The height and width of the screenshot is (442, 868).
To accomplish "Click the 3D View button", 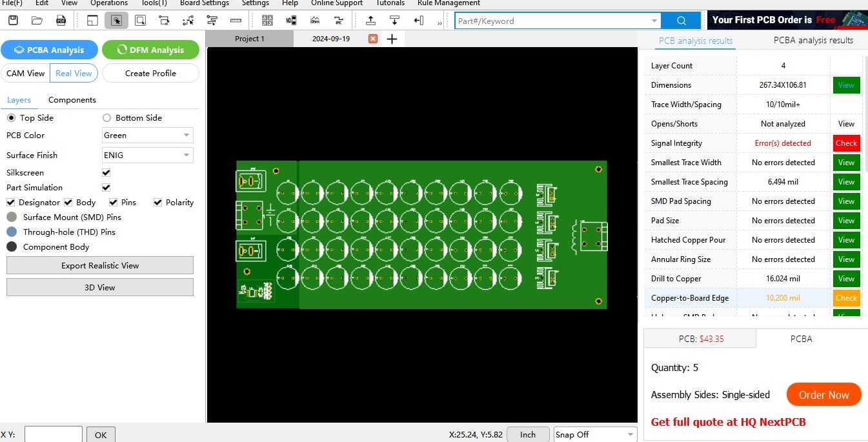I will point(99,287).
